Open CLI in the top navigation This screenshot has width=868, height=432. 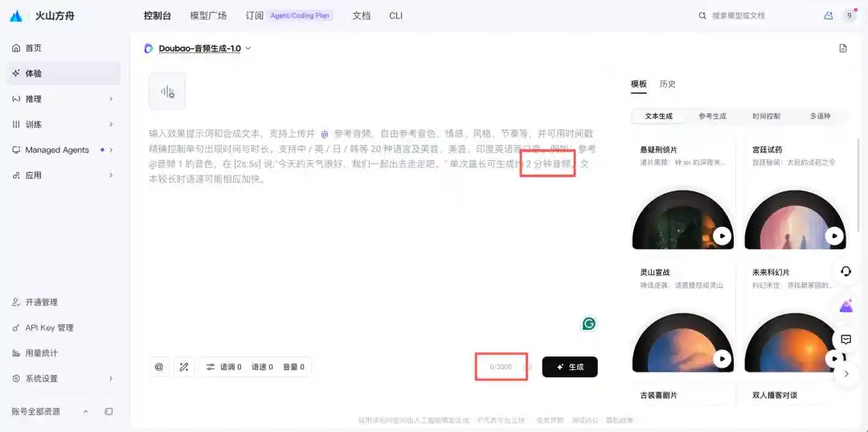395,16
